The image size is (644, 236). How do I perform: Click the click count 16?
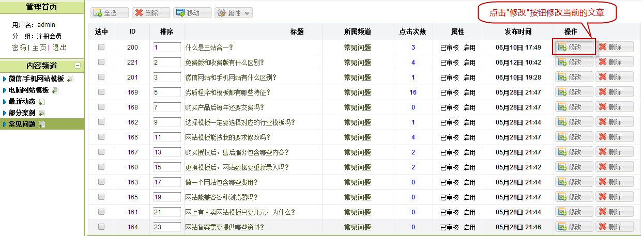point(412,92)
